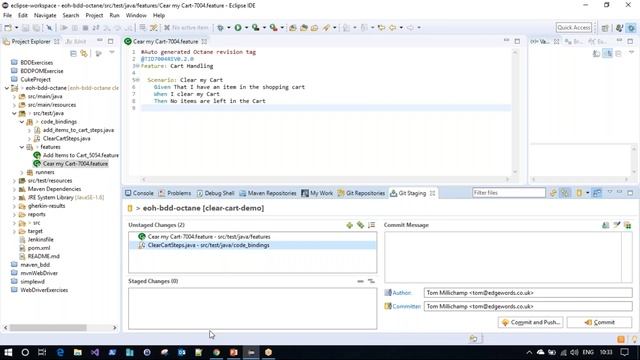Select ClearCartSteps.java in Unstaged Changes
This screenshot has height=360, width=640.
point(253,245)
